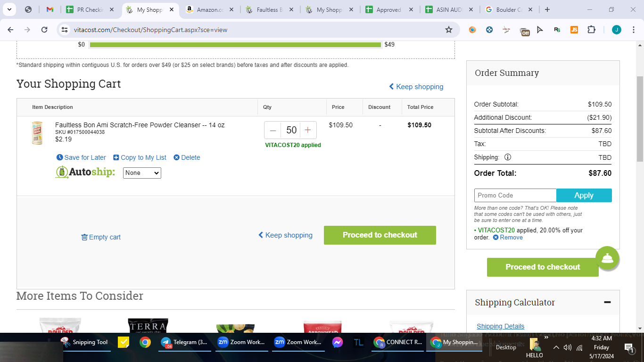Decrease quantity with the minus button
This screenshot has width=644, height=362.
[273, 130]
